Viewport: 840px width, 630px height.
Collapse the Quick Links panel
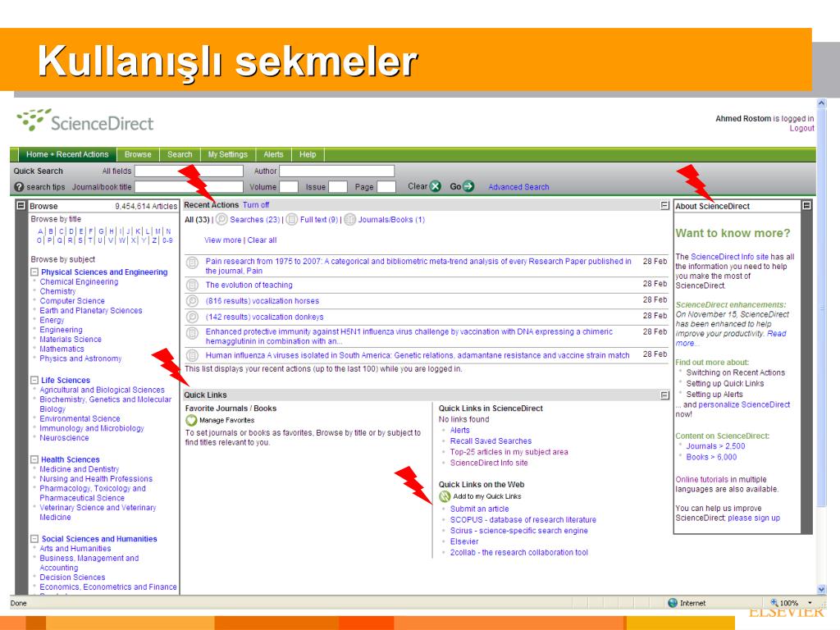pos(664,395)
